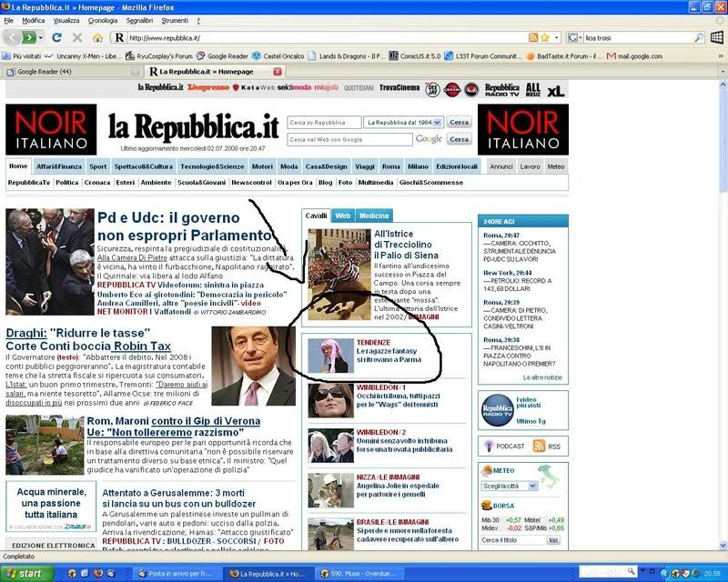The height and width of the screenshot is (582, 728).
Task: Click the Home icon in the toolbar
Action: (97, 37)
